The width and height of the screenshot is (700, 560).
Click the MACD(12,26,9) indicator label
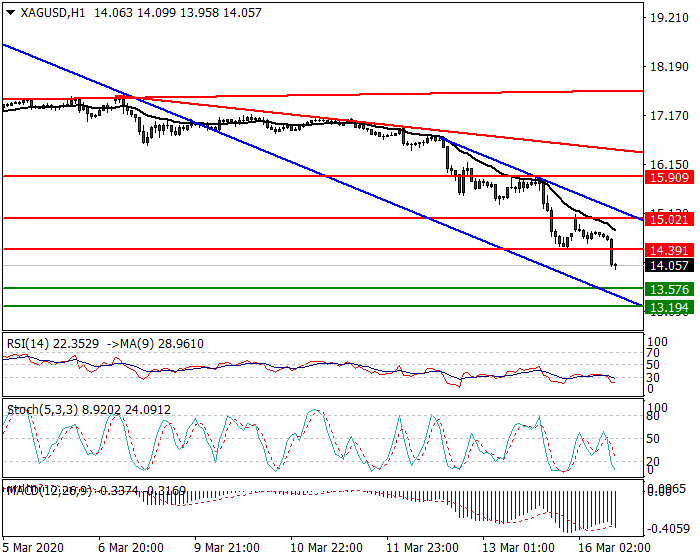tap(49, 490)
